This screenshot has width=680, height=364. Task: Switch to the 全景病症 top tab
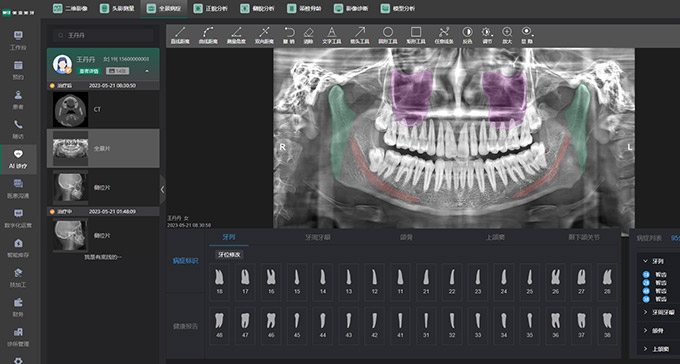[163, 8]
